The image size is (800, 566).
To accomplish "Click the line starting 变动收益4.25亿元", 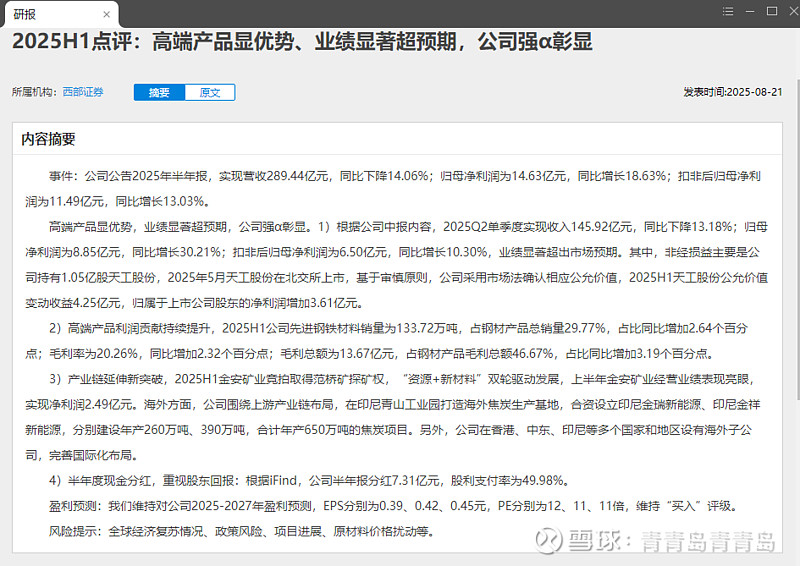I will 194,303.
